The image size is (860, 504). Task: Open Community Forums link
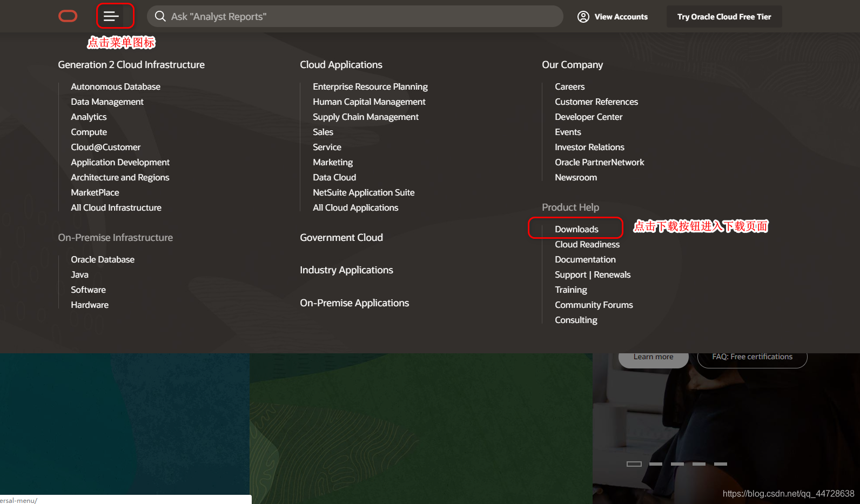[x=594, y=305]
